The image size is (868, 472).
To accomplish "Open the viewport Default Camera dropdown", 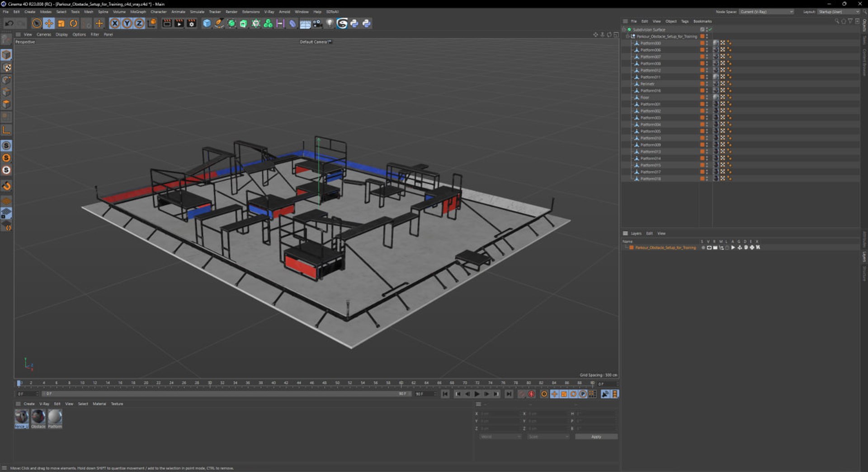I will 316,42.
